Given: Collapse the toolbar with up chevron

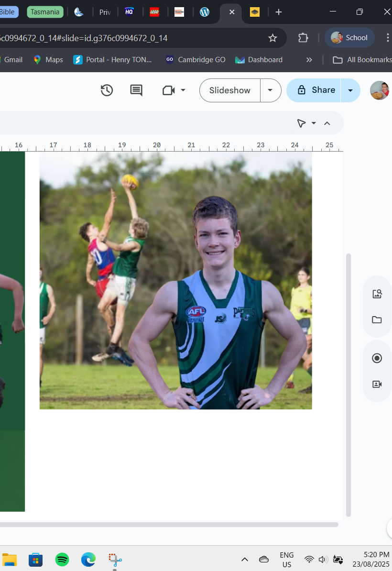Looking at the screenshot, I should 327,123.
